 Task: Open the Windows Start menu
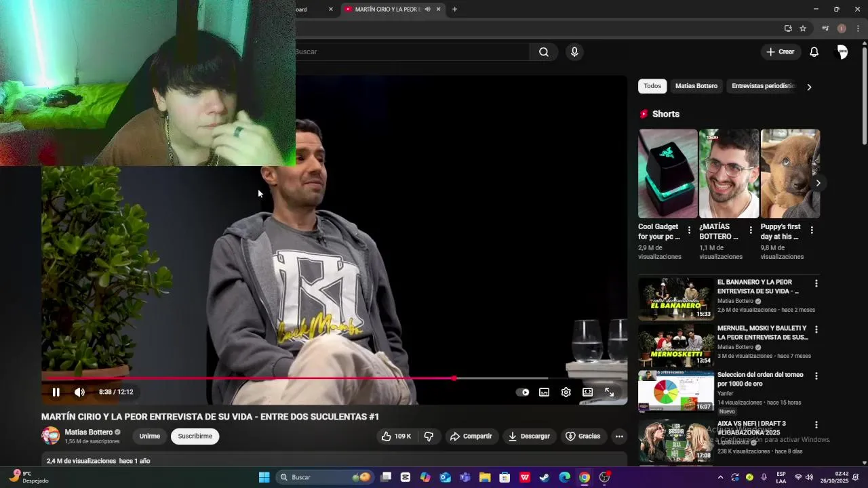click(264, 477)
